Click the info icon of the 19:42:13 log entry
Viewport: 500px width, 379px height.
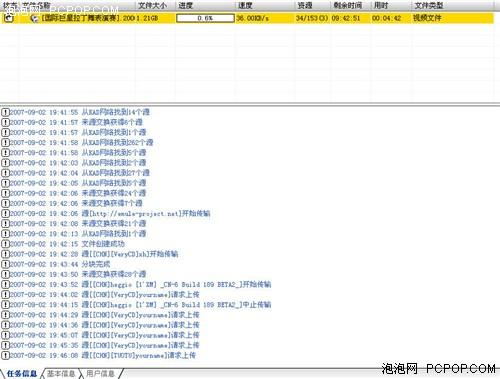tap(5, 234)
